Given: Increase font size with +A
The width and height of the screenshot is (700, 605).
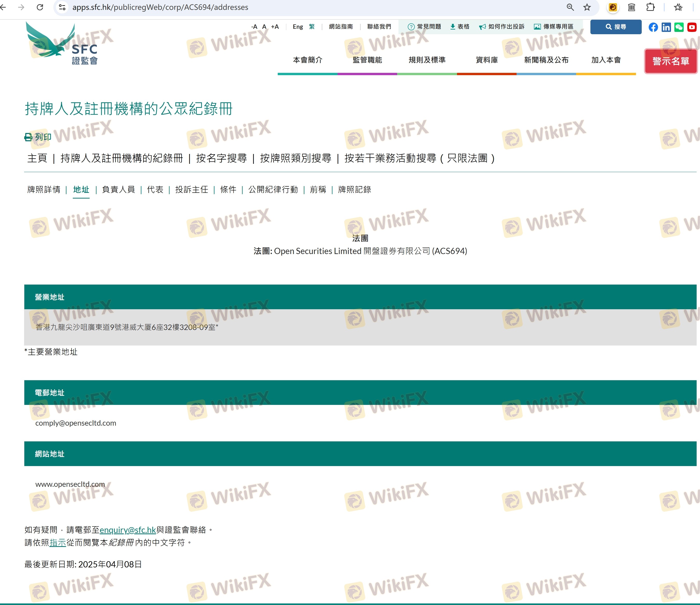Looking at the screenshot, I should pos(275,27).
